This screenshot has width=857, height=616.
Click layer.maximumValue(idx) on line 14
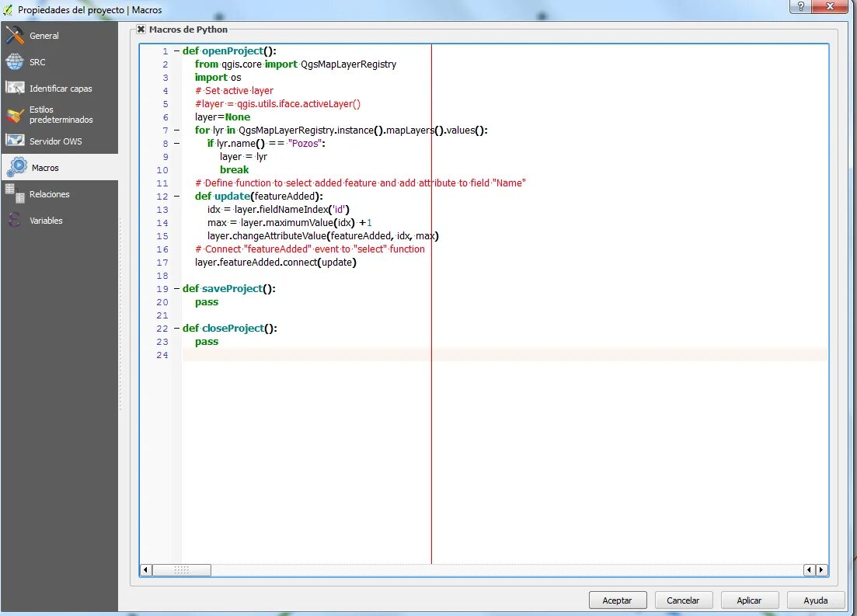pos(298,223)
